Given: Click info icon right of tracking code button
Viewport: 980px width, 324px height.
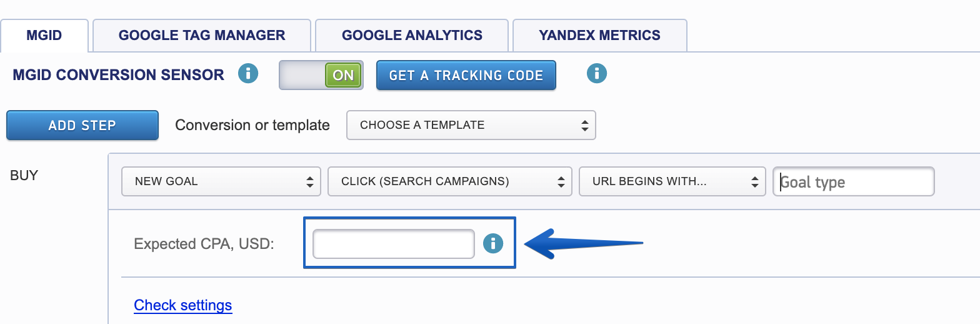Looking at the screenshot, I should (x=597, y=74).
